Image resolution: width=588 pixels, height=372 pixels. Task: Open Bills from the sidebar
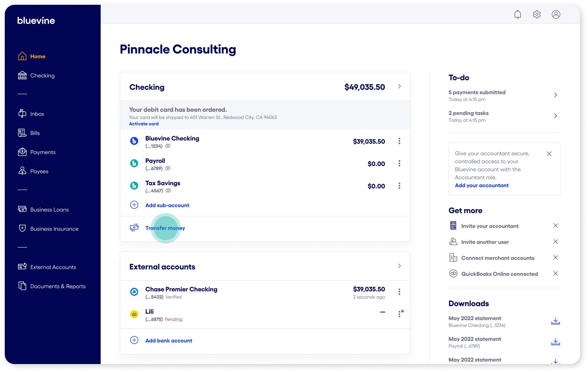[34, 133]
